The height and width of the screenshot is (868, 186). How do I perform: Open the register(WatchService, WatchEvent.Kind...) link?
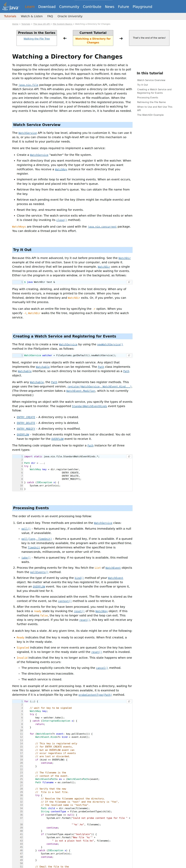point(100,387)
